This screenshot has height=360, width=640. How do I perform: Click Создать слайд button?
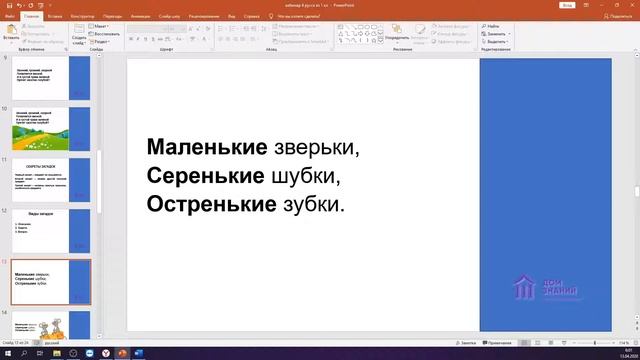[x=79, y=34]
